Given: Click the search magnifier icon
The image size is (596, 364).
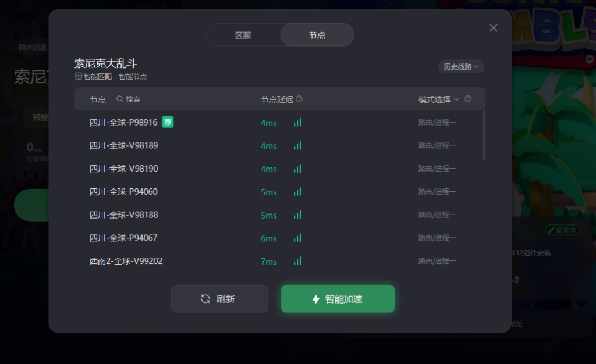Looking at the screenshot, I should click(119, 99).
